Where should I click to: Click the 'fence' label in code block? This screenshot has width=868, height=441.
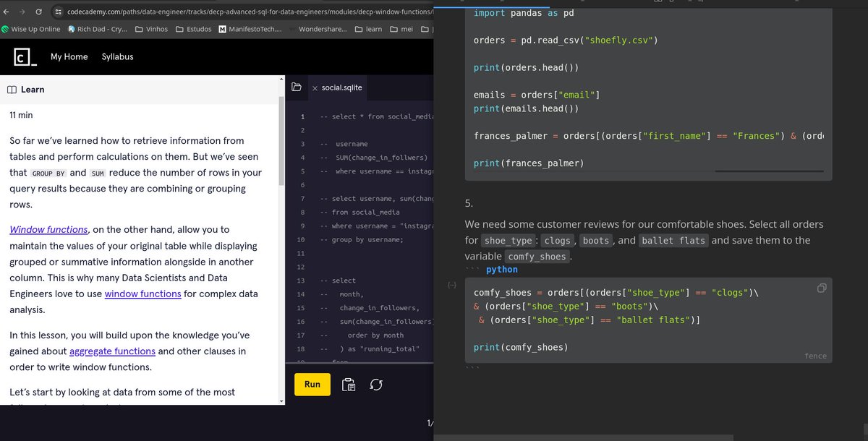click(x=814, y=356)
